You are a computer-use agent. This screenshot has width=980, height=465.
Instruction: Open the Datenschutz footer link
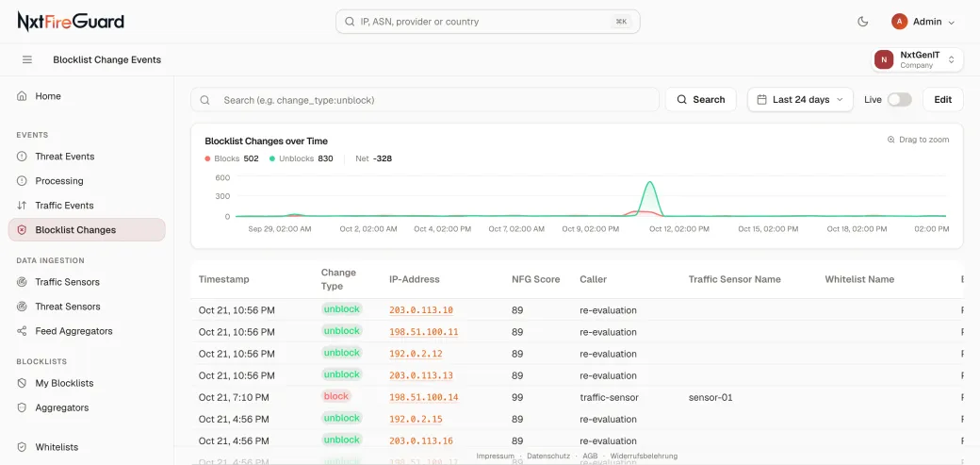(x=548, y=457)
